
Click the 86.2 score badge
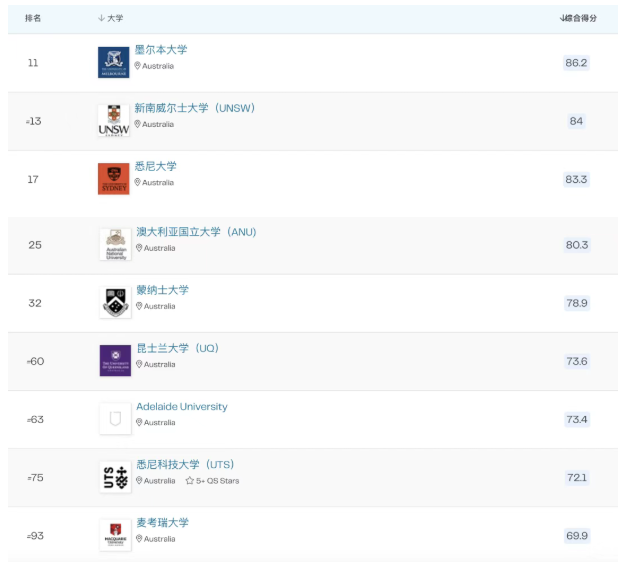click(576, 63)
